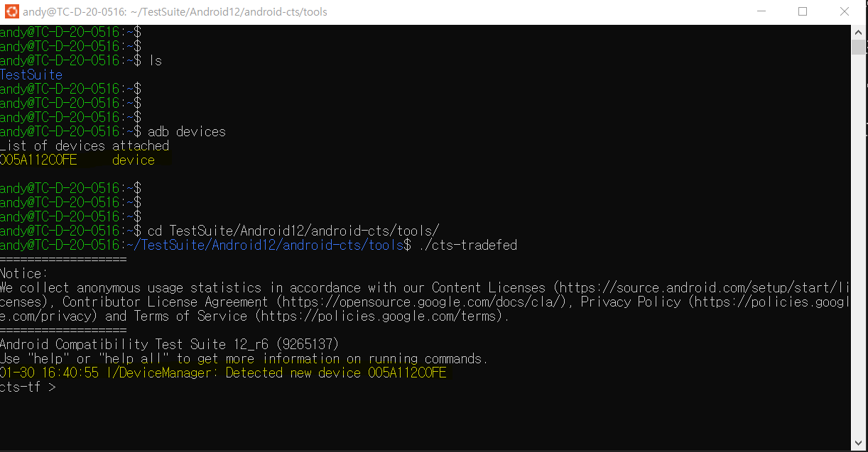Click the blue '~/TestSuite/Android12/android-cts/tools' prompt path

265,245
